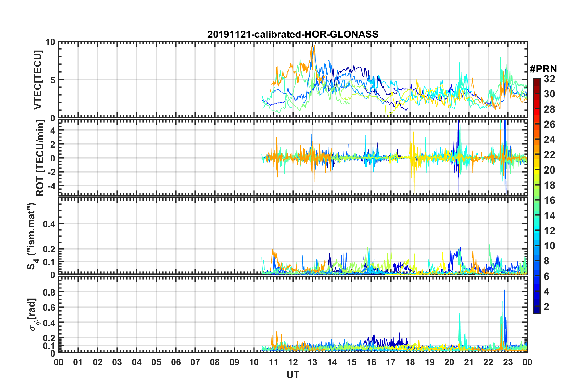Click the colorbar PRN label "2"

click(547, 306)
